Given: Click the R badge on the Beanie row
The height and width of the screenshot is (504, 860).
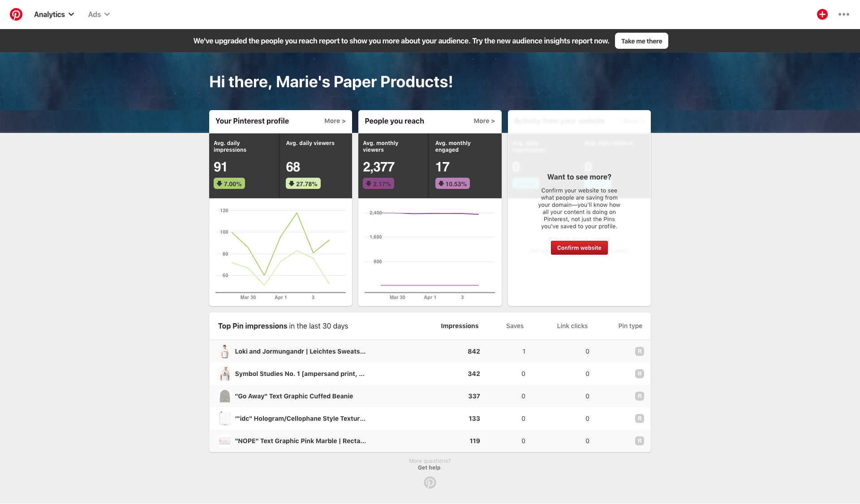Looking at the screenshot, I should pyautogui.click(x=639, y=396).
